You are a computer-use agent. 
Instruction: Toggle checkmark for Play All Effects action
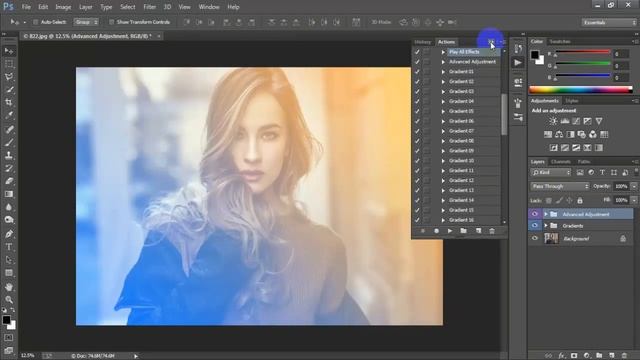[x=417, y=52]
